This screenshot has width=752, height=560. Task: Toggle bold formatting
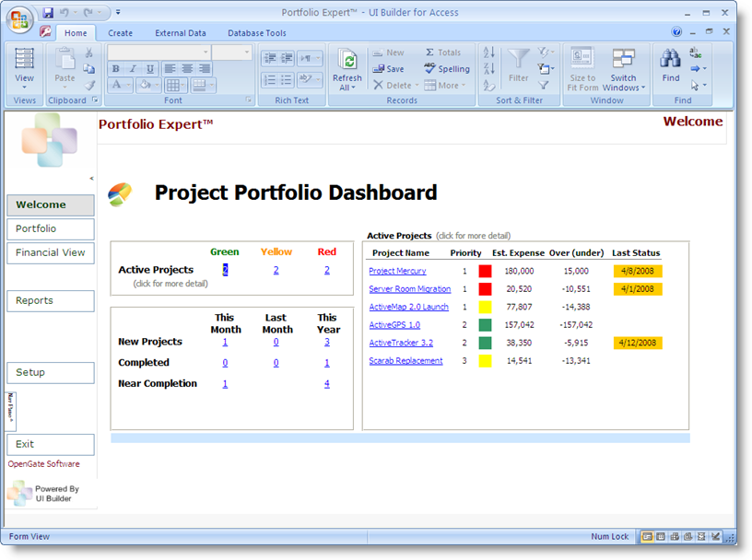116,69
